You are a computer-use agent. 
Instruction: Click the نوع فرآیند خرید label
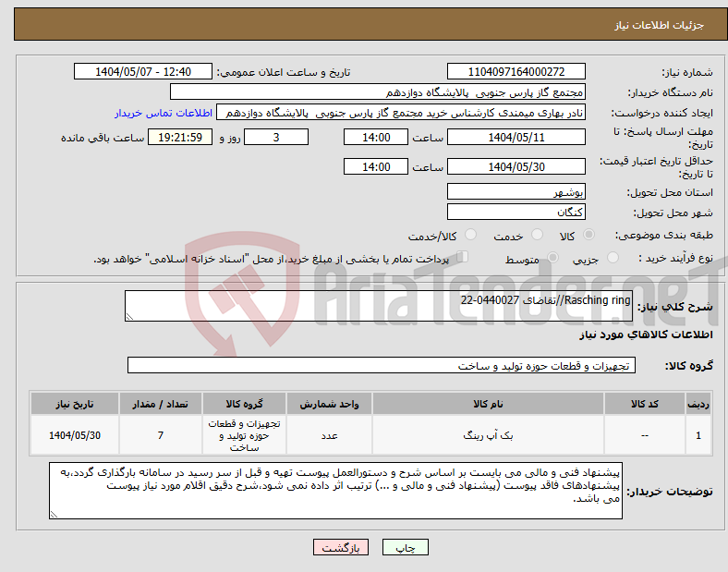pos(675,258)
